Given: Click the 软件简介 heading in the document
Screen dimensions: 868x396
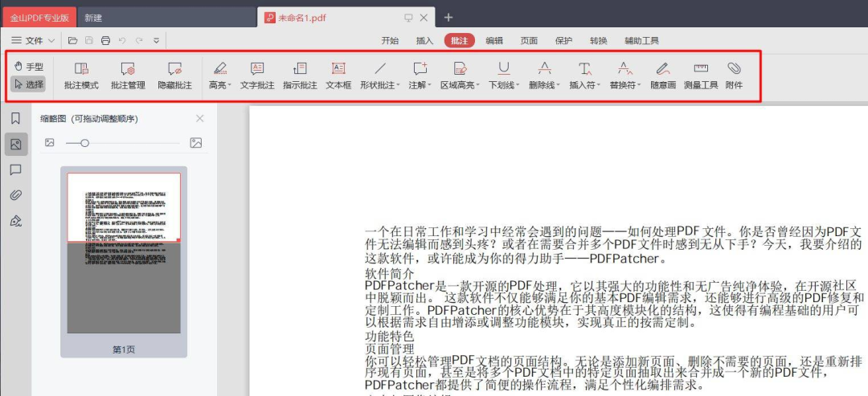Looking at the screenshot, I should coord(389,274).
